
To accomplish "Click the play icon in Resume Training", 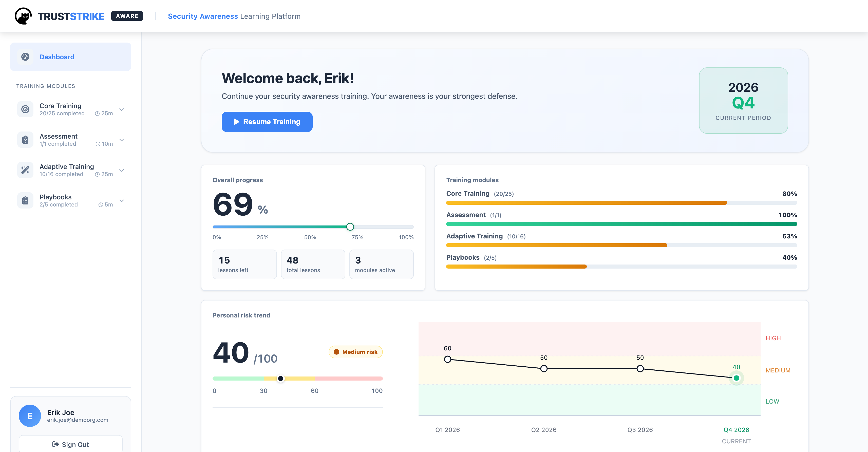I will click(x=236, y=122).
